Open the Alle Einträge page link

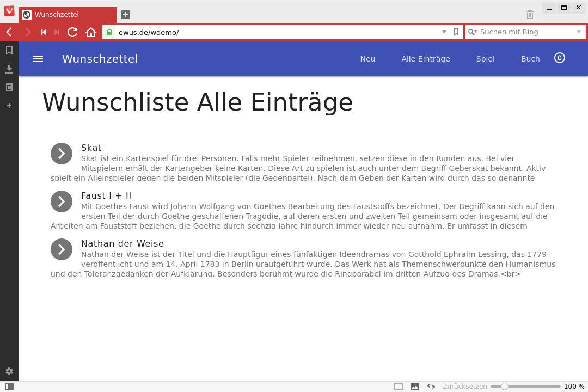tap(426, 59)
